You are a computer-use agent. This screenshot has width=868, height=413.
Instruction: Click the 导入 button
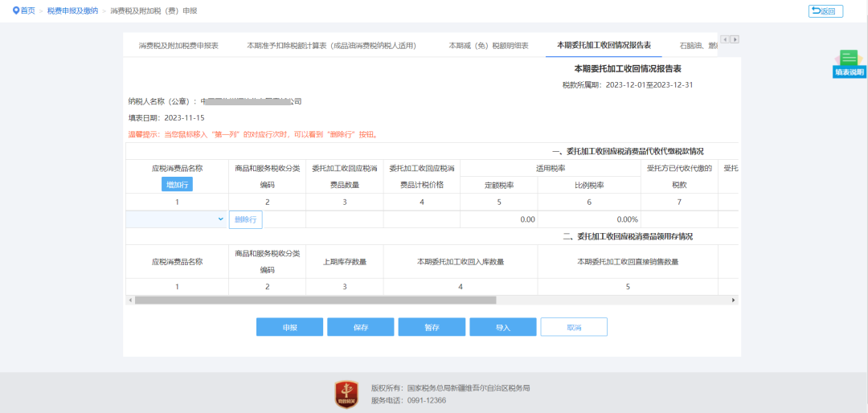pyautogui.click(x=502, y=327)
